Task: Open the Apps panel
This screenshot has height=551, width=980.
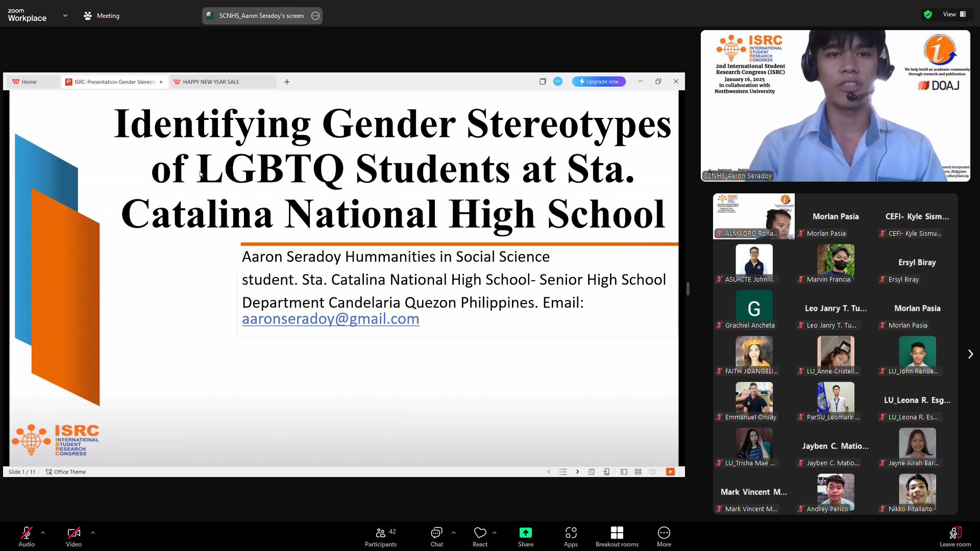Action: coord(571,536)
